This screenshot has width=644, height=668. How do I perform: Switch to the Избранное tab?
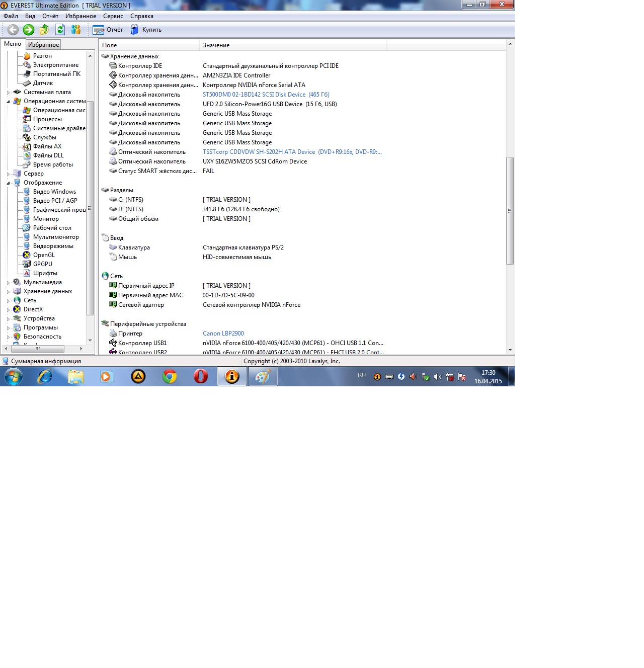click(43, 45)
